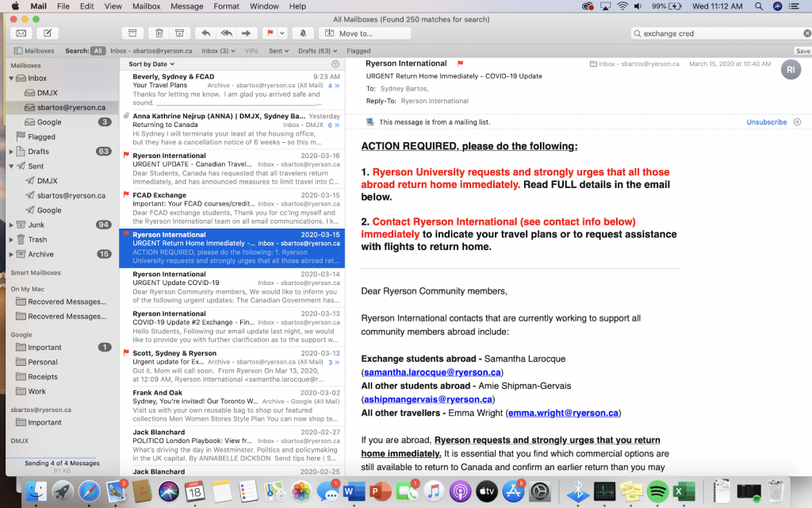Open the Inbox (3) favorites dropdown
812x508 pixels.
218,51
